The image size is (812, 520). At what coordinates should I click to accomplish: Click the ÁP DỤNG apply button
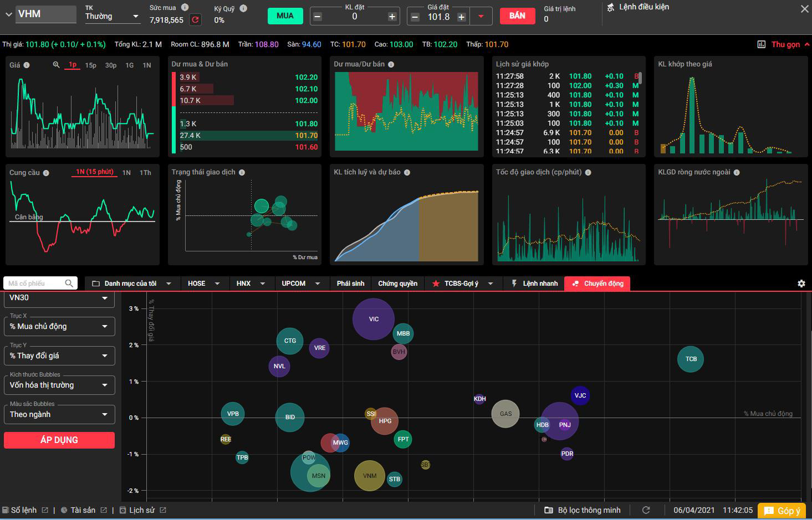point(59,440)
